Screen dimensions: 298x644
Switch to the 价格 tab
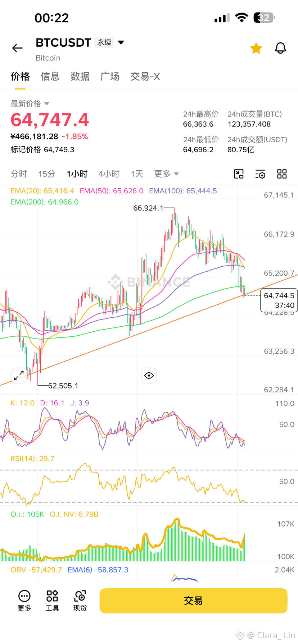pos(20,77)
